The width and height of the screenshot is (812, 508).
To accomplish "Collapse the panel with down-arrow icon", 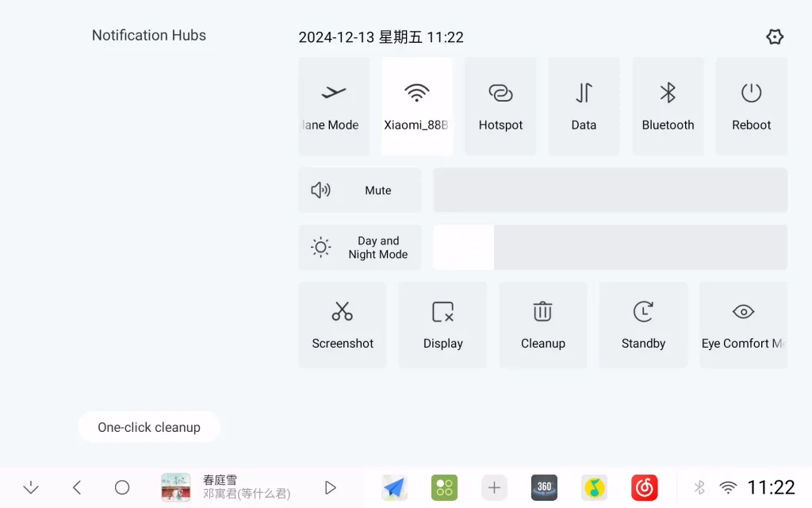I will coord(31,487).
